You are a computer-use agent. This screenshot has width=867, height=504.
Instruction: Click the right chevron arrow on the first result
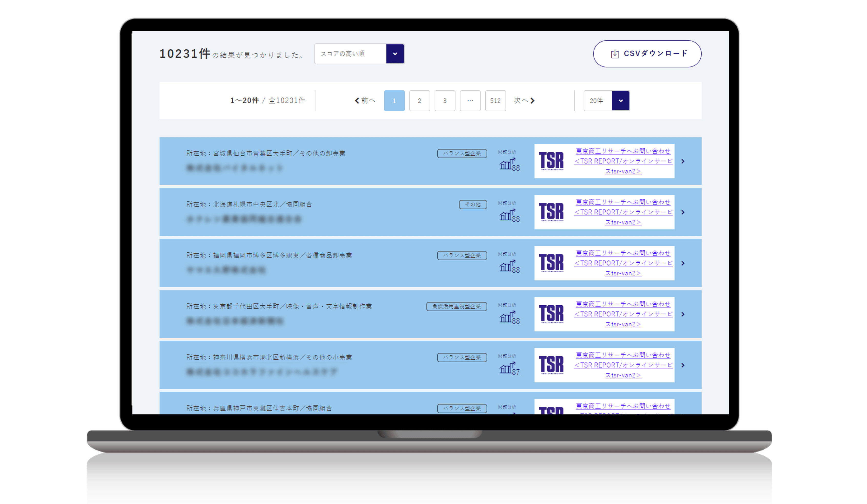coord(683,161)
